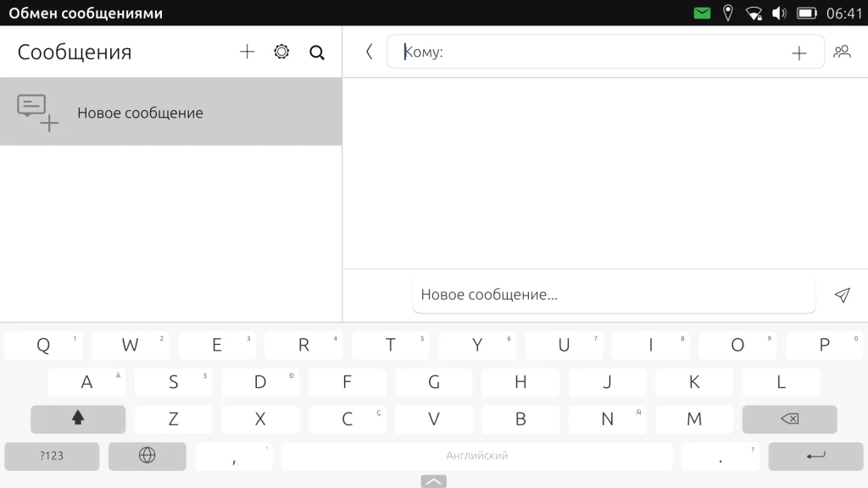This screenshot has width=868, height=488.
Task: Select the Wi-Fi icon in the status bar
Action: click(754, 13)
